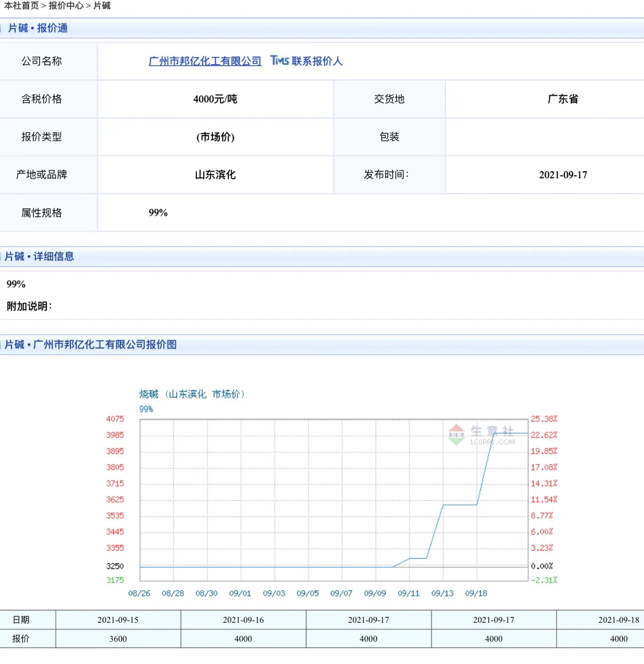Click the 片碱 breadcrumb item
644x664 pixels.
tap(102, 6)
